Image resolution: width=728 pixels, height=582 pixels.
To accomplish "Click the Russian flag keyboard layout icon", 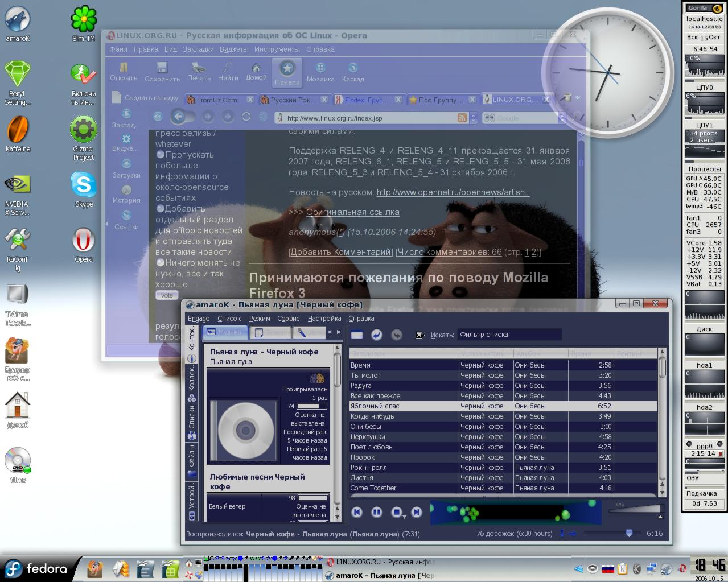I will click(x=608, y=568).
